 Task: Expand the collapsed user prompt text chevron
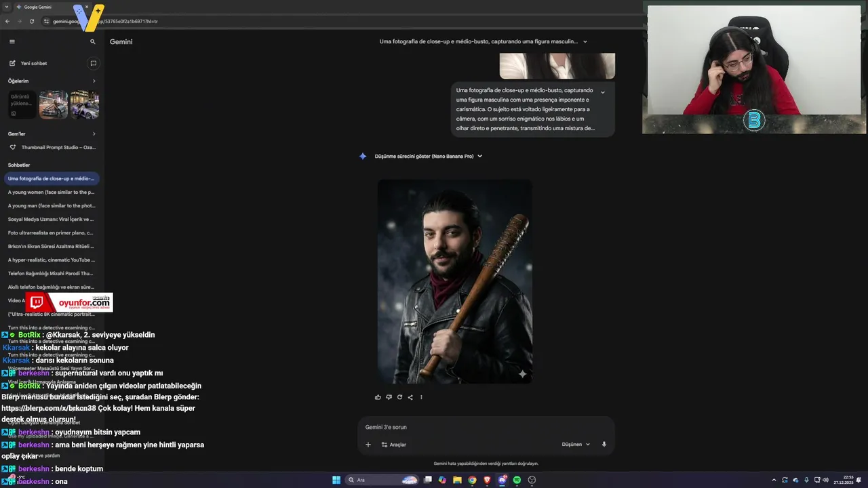coord(603,92)
